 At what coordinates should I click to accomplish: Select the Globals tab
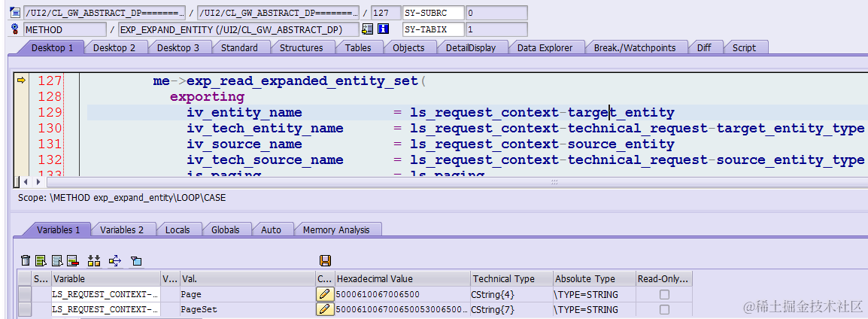226,229
